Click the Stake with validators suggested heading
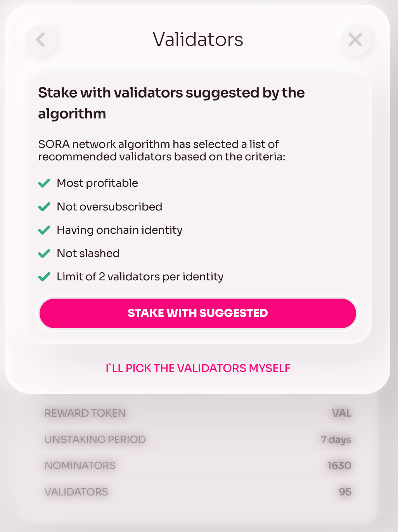The height and width of the screenshot is (532, 398). click(171, 103)
